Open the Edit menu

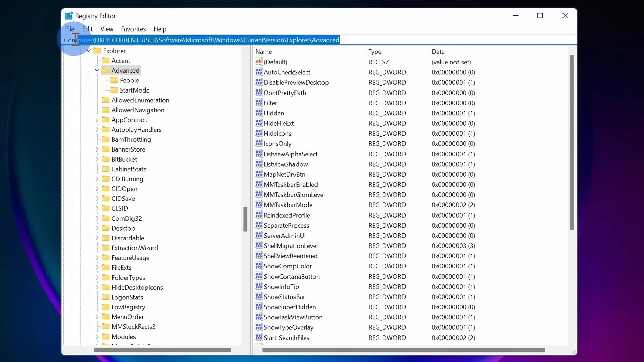click(87, 29)
